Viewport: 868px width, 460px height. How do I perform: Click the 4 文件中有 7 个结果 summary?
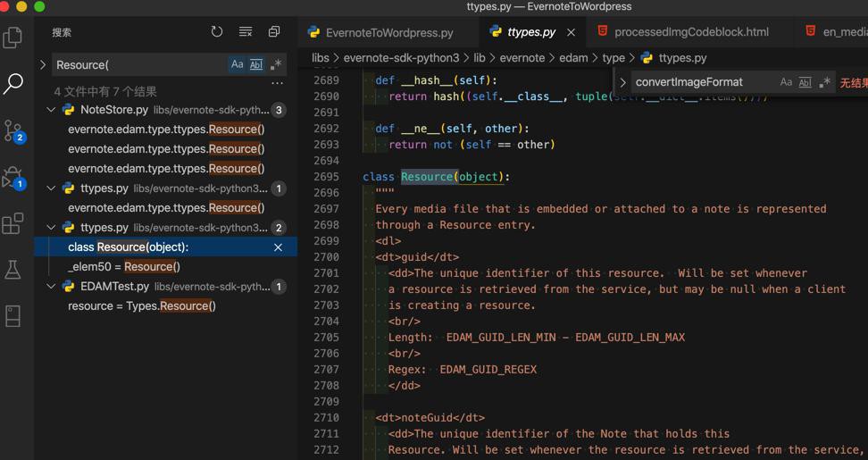[x=105, y=91]
